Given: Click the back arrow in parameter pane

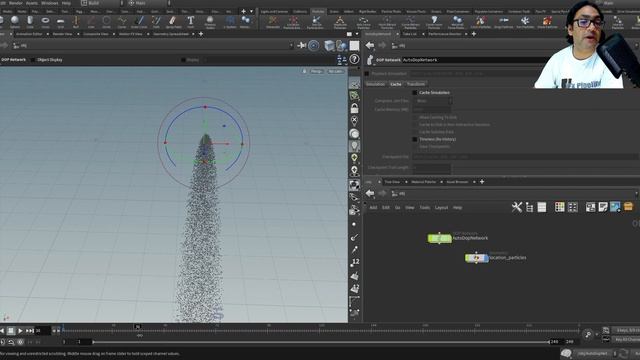Looking at the screenshot, I should 370,46.
